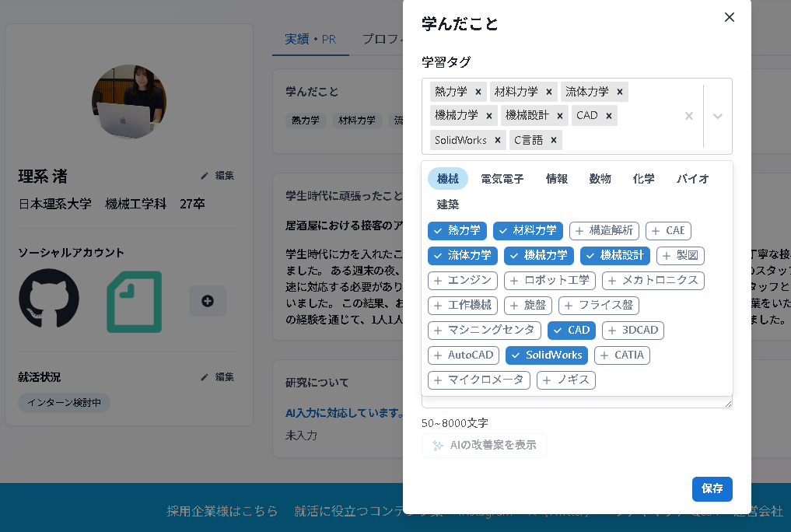Save the learning tags with 保存

tap(712, 488)
